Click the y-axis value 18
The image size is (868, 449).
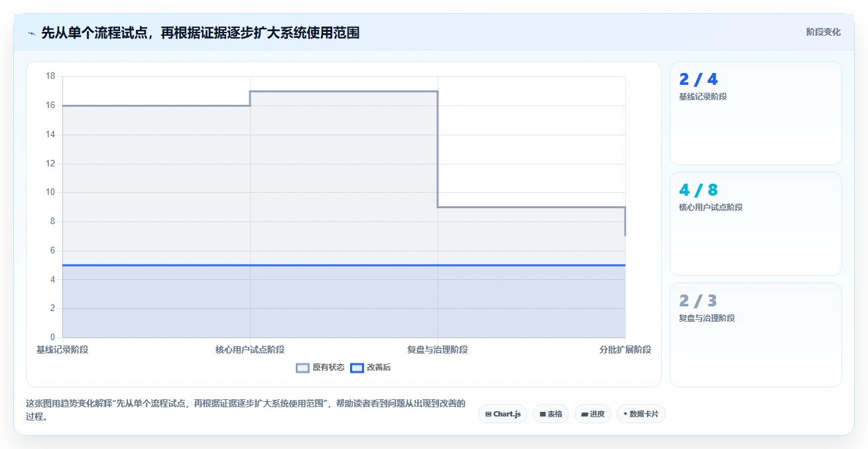pos(50,76)
